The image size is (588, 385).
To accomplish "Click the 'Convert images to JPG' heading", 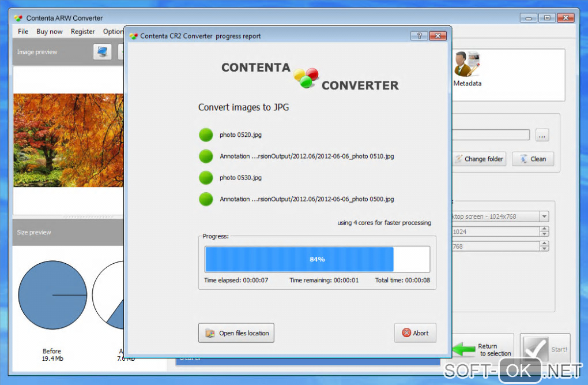I will [243, 107].
